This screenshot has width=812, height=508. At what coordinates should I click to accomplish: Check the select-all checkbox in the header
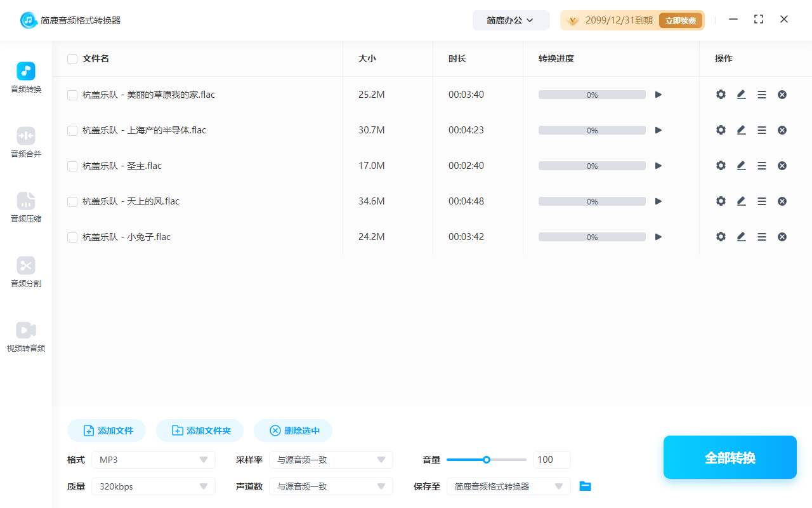[72, 58]
